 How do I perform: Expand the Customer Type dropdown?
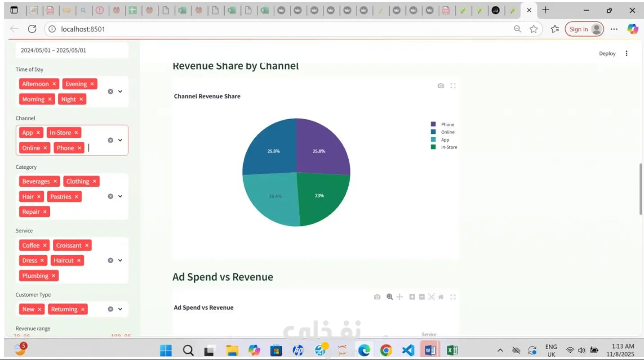(120, 309)
